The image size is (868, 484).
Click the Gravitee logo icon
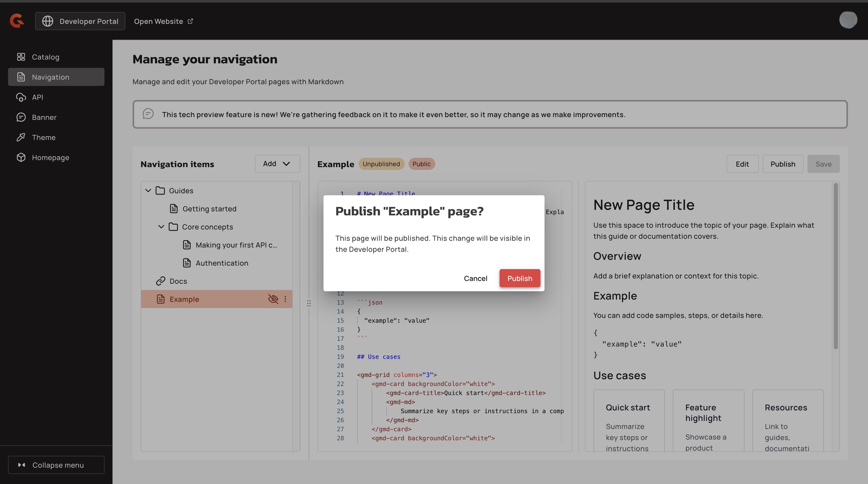[x=17, y=21]
